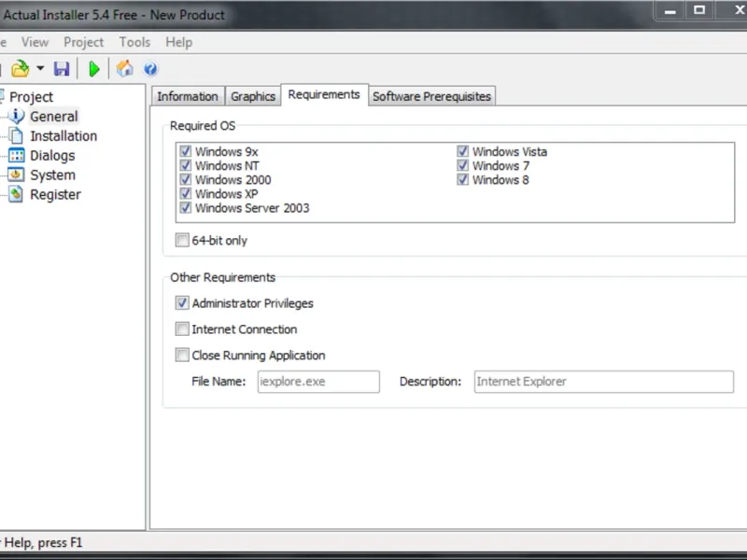Select the Requirements tab
This screenshot has width=747, height=560.
click(x=324, y=95)
